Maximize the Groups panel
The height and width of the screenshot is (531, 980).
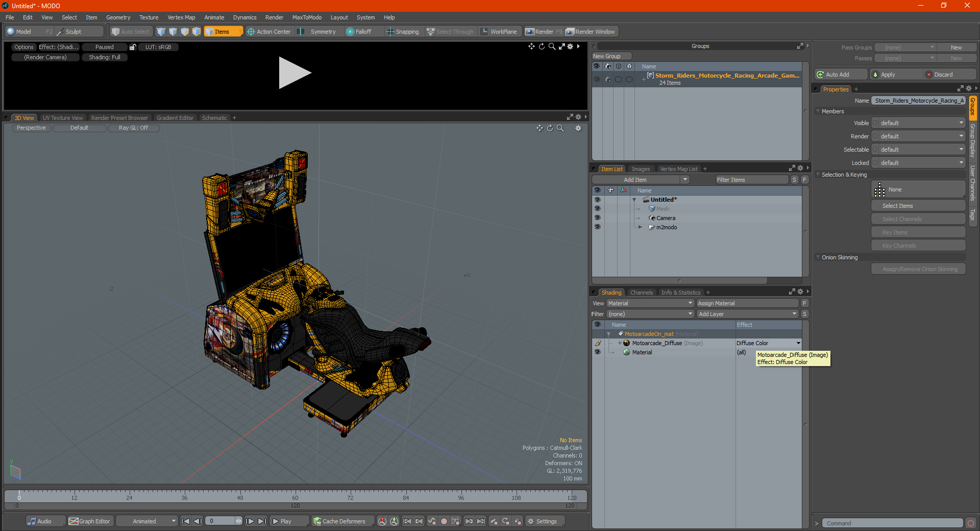800,46
